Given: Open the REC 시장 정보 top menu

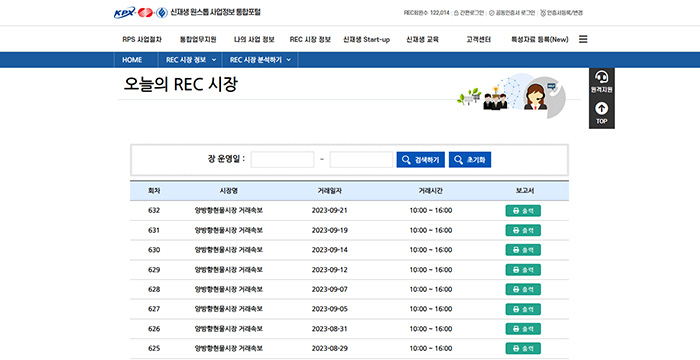Looking at the screenshot, I should coord(310,39).
